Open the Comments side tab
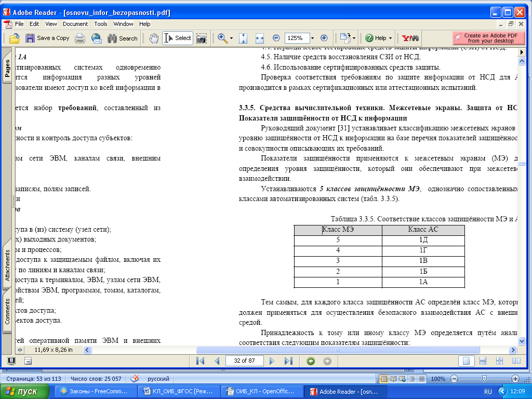Image resolution: width=532 pixels, height=399 pixels. point(7,312)
